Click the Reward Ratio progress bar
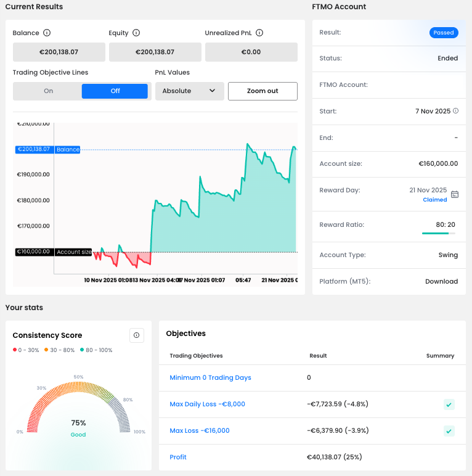Image resolution: width=472 pixels, height=476 pixels. point(438,234)
